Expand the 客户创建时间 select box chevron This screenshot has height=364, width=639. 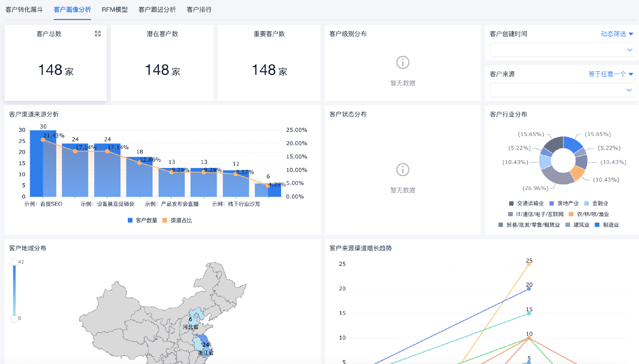pos(629,50)
